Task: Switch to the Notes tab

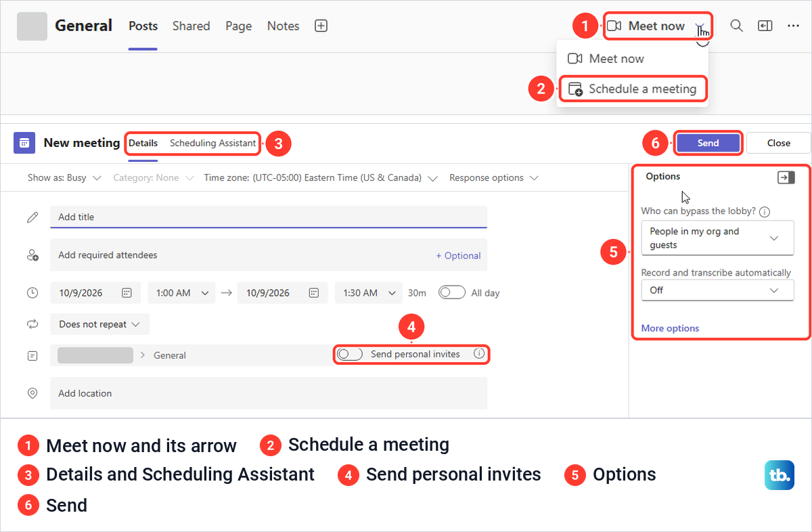Action: [x=283, y=26]
